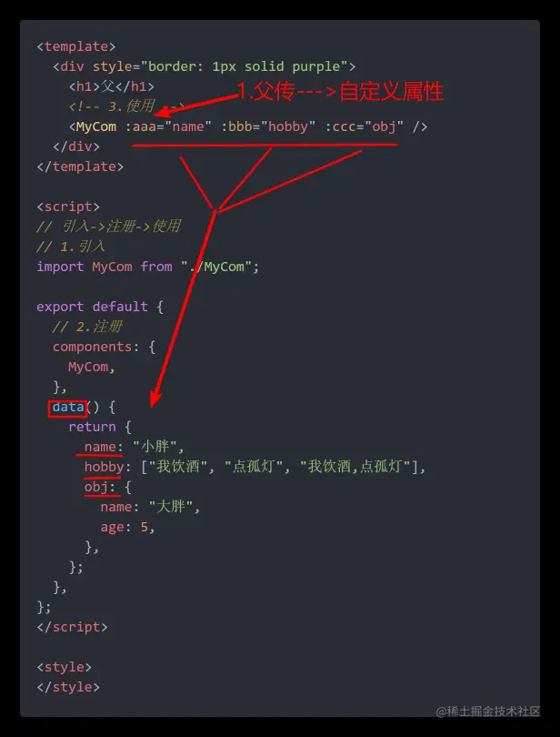Click the red-boxed data function name

[x=67, y=407]
